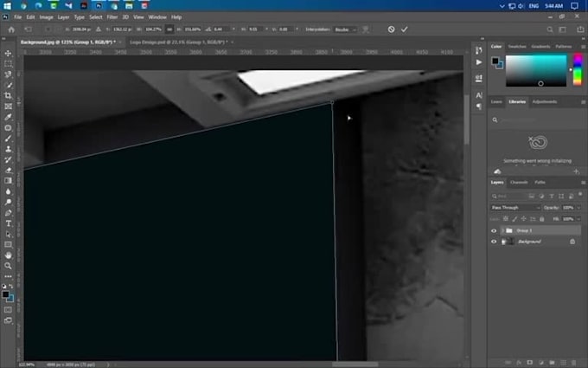Select the Eraser tool
588x368 pixels.
[x=8, y=170]
